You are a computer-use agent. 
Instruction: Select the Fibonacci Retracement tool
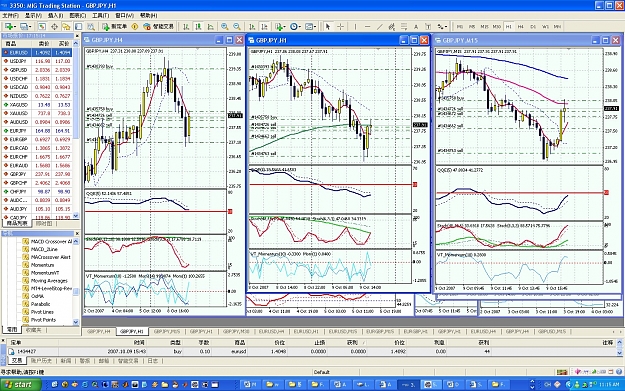404,27
